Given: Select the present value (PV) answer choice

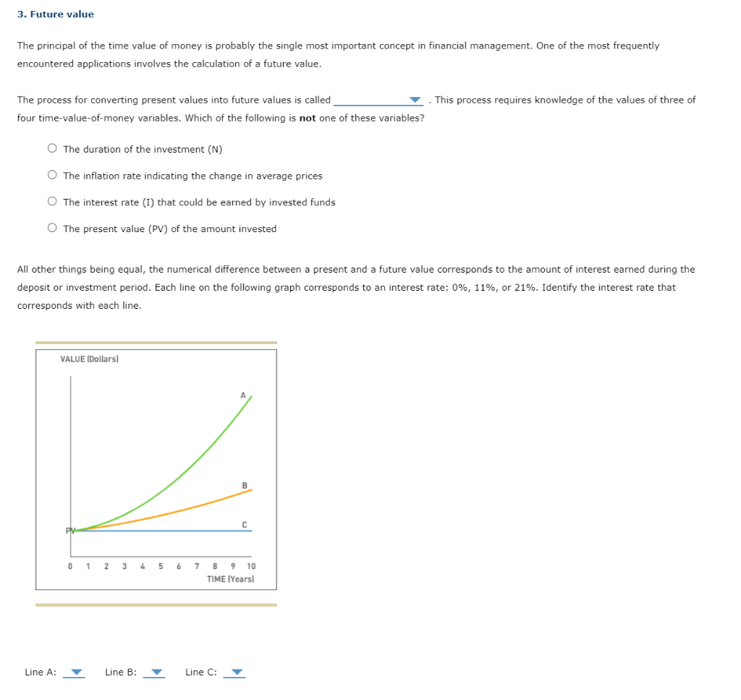Looking at the screenshot, I should coord(52,228).
